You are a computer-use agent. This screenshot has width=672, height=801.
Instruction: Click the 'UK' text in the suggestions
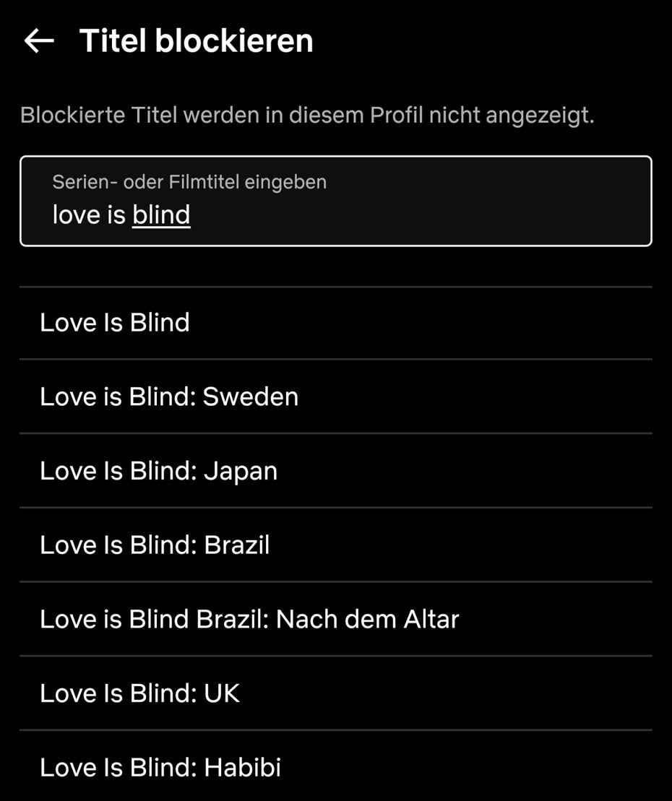point(222,693)
